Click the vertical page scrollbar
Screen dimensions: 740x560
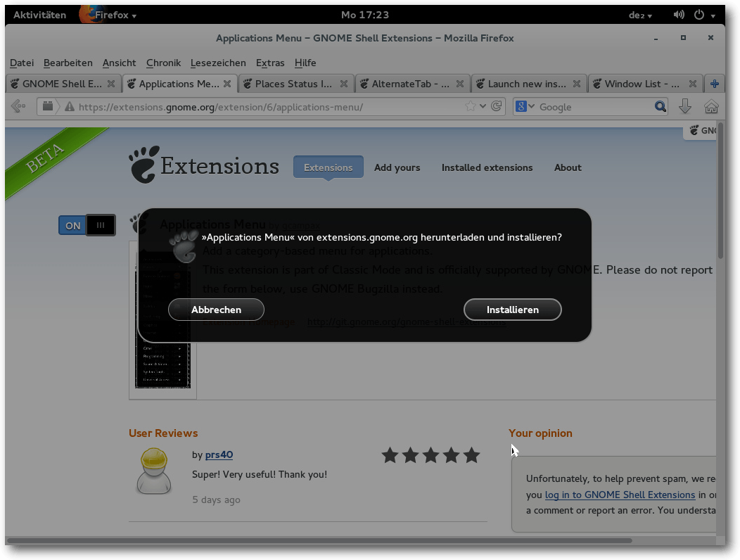tap(720, 191)
